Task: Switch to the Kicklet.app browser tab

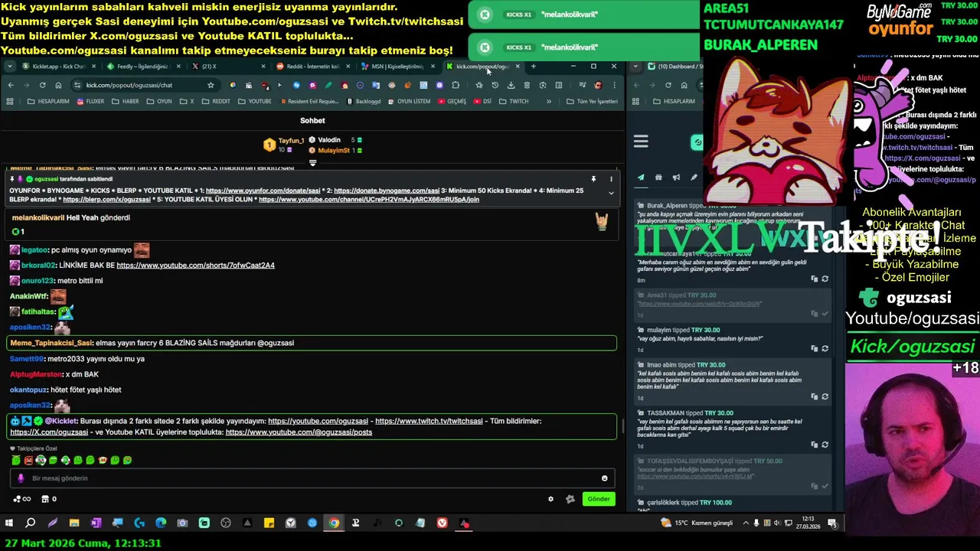Action: tap(57, 67)
